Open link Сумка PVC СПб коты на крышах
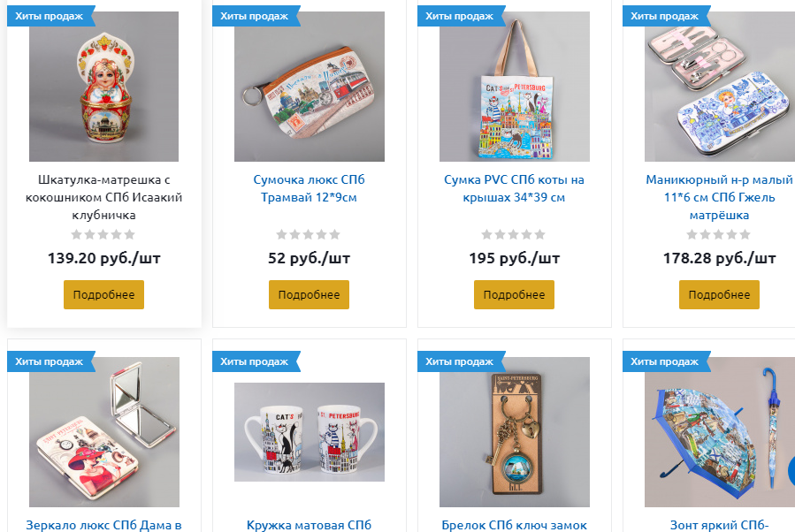 pos(514,188)
